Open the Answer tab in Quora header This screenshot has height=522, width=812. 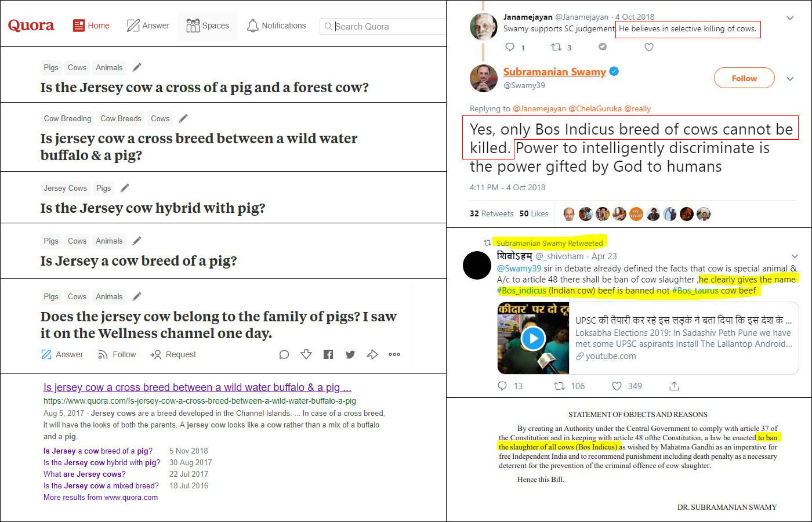(148, 26)
